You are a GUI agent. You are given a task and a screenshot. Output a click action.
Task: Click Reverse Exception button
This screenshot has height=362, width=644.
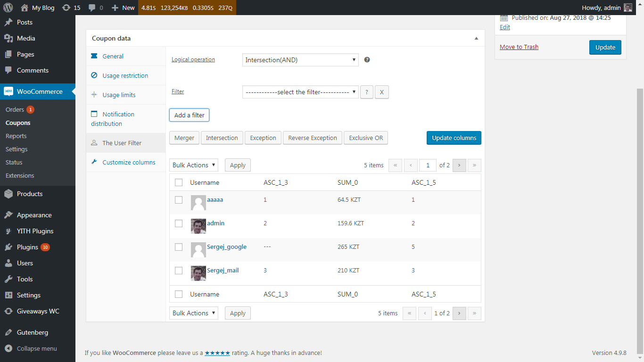[x=313, y=138]
